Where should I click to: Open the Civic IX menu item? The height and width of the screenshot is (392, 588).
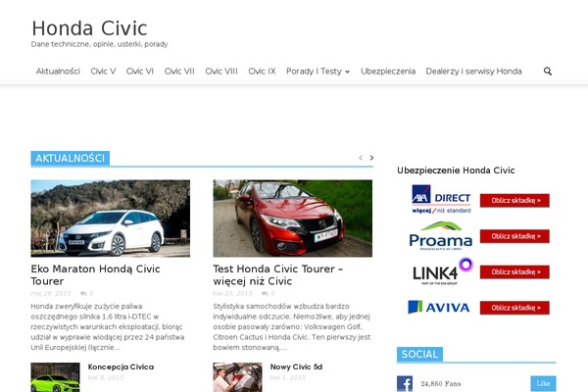[x=262, y=72]
